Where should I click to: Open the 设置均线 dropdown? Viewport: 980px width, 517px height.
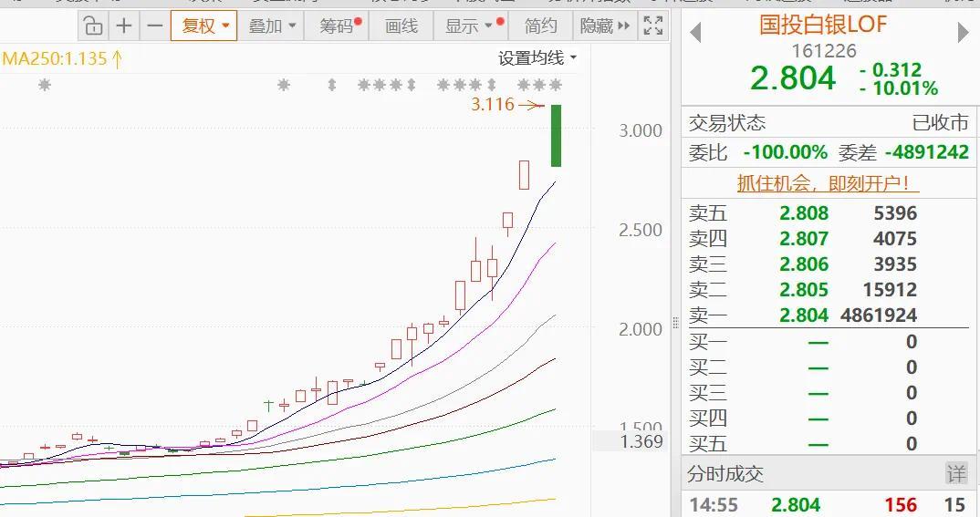tap(537, 58)
